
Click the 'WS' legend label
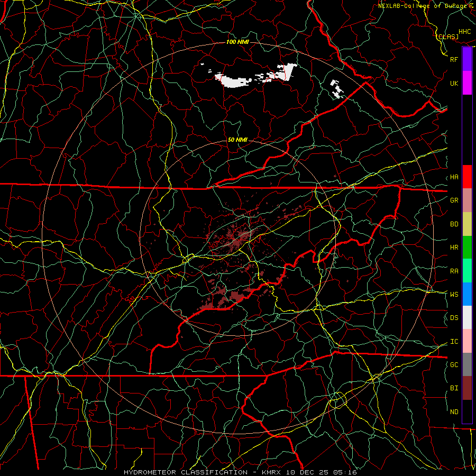(454, 295)
